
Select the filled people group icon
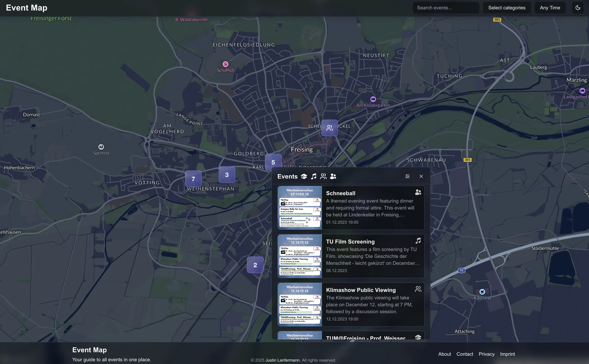333,176
